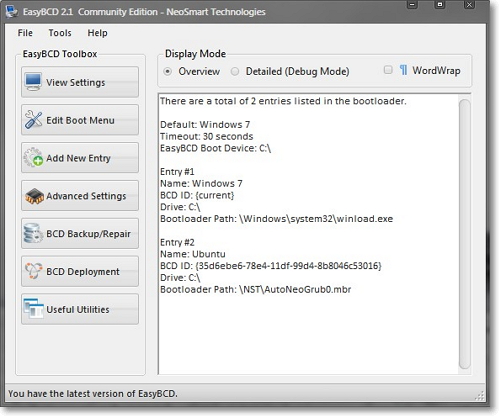The width and height of the screenshot is (499, 416).
Task: Minimize the EasyBCD window
Action: (x=412, y=5)
